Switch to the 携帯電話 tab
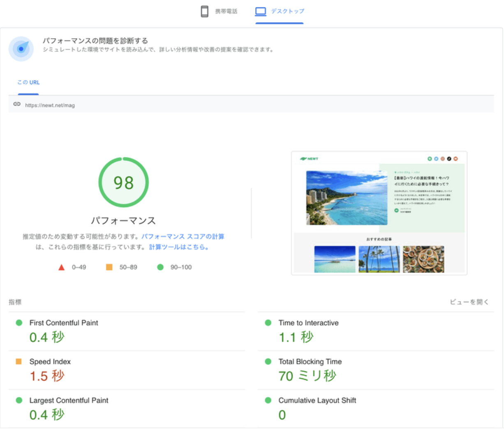The height and width of the screenshot is (430, 504). tap(226, 12)
